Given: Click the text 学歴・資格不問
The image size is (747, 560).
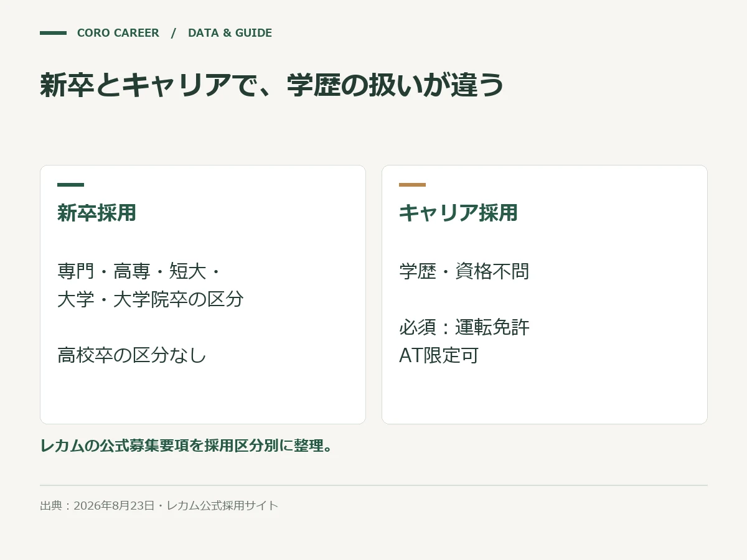Looking at the screenshot, I should (464, 271).
